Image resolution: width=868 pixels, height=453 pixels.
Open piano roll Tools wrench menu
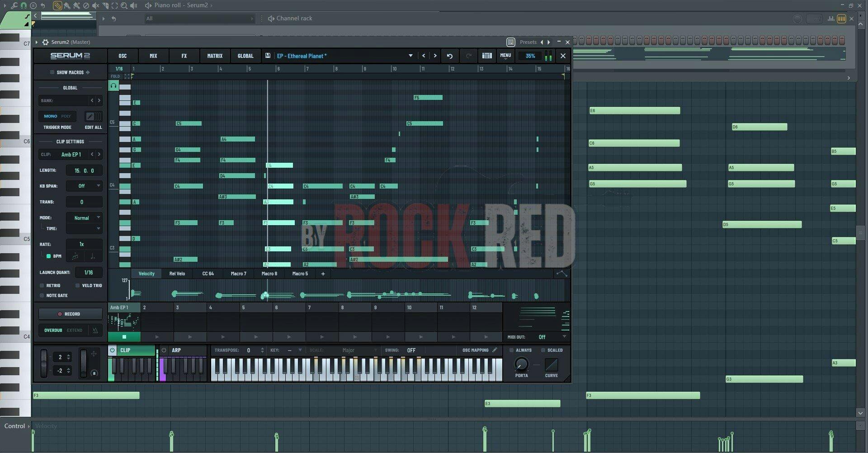(14, 5)
